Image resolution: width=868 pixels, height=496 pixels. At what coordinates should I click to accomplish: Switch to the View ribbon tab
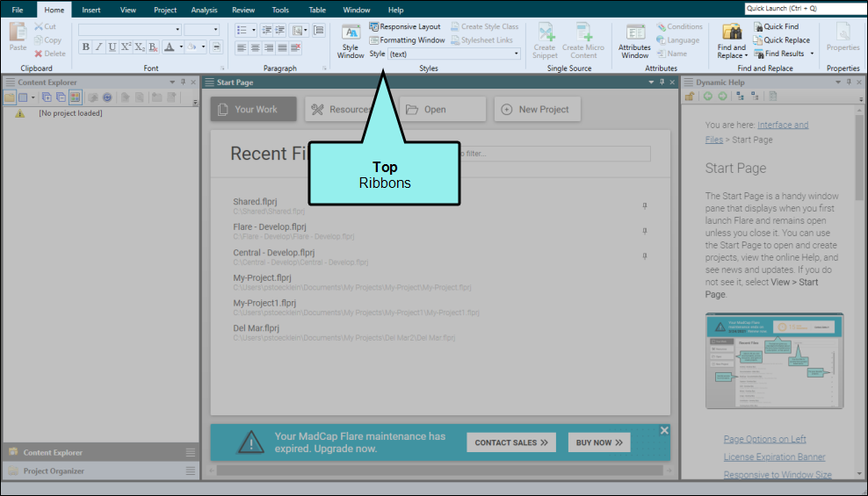click(128, 10)
